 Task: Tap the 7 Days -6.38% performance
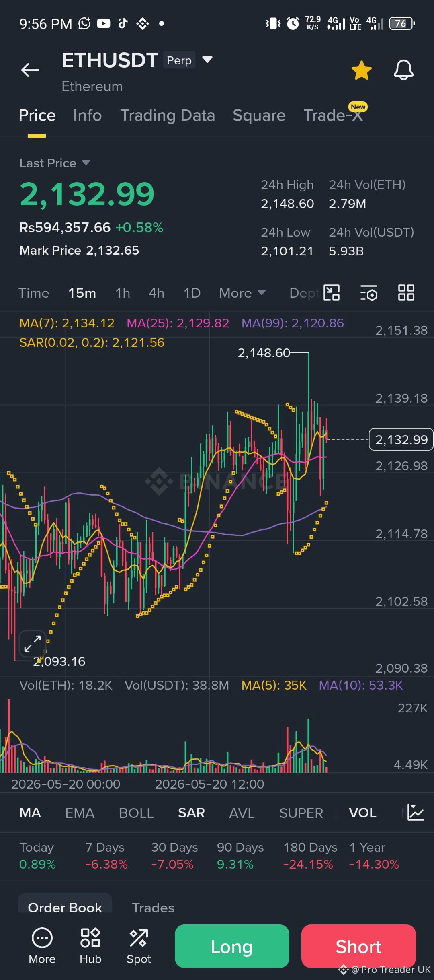[x=106, y=856]
